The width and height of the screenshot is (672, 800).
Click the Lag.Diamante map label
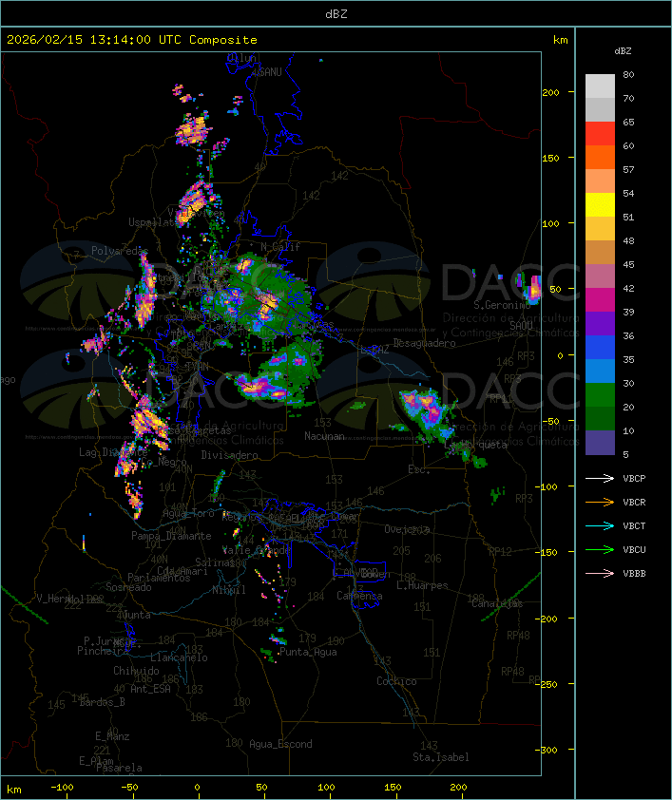click(x=113, y=452)
